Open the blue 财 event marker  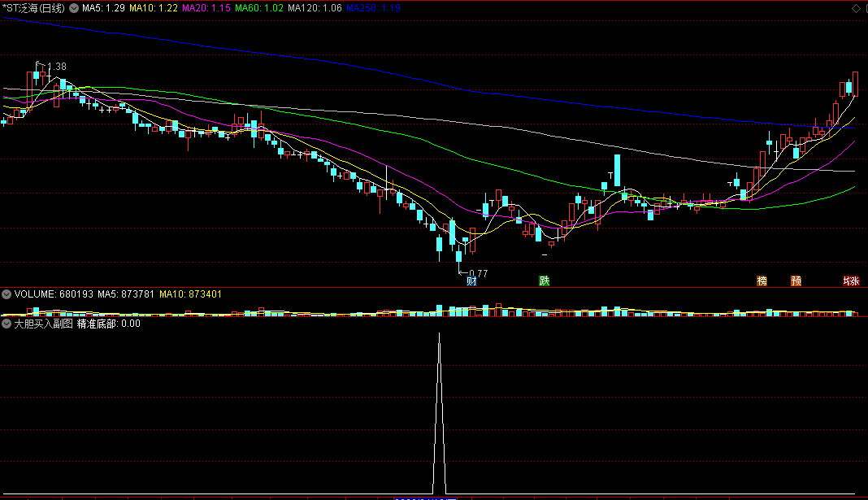471,280
